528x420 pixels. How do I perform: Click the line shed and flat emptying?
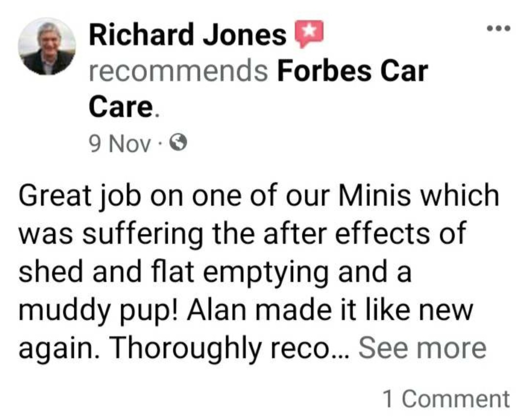tap(215, 273)
